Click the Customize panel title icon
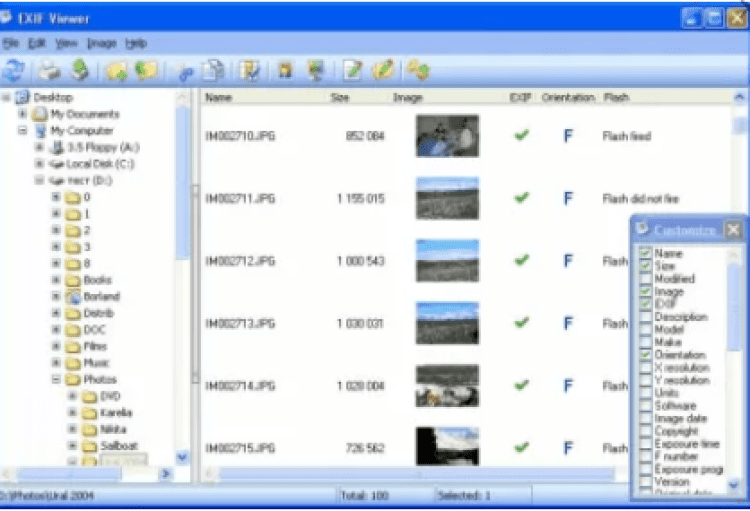Image resolution: width=750 pixels, height=511 pixels. [642, 229]
